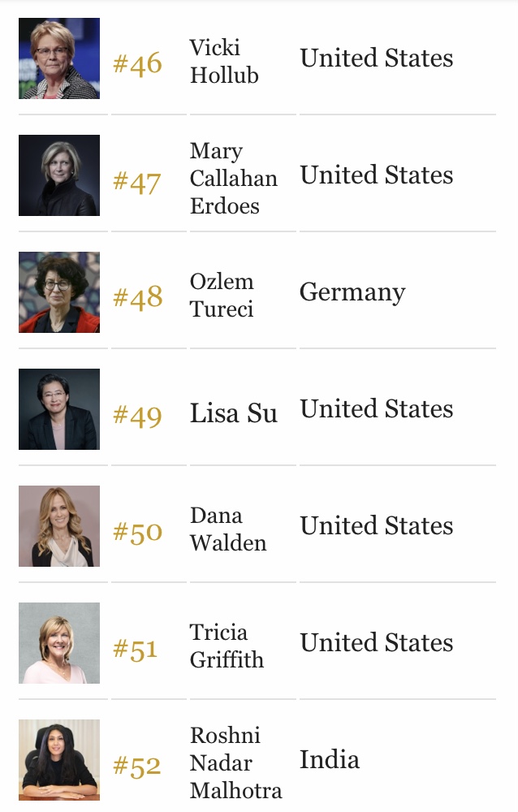This screenshot has height=812, width=518.
Task: Click the thumbnail in the Lisa Su row
Action: pos(59,409)
